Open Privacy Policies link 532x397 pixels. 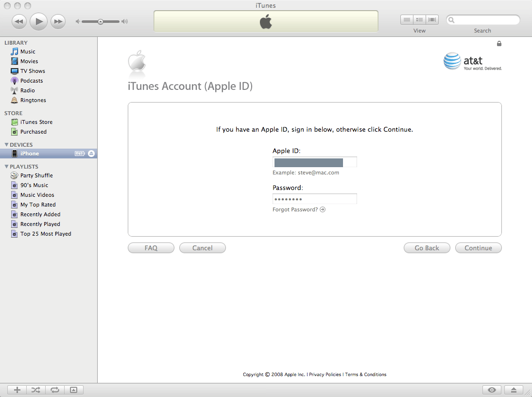[x=325, y=375]
